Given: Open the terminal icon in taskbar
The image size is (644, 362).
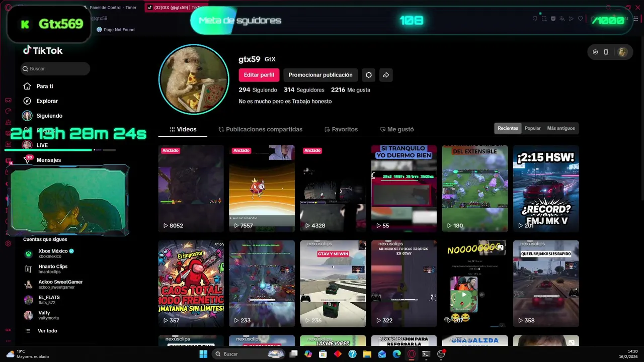Looking at the screenshot, I should [426, 354].
